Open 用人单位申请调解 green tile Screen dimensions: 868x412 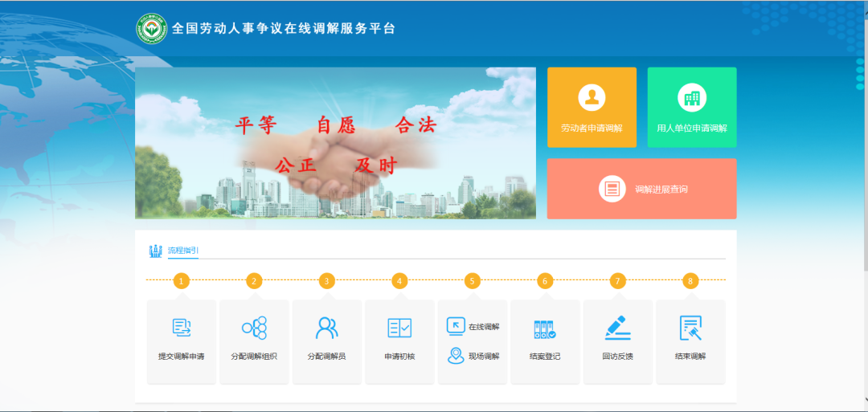tap(692, 108)
